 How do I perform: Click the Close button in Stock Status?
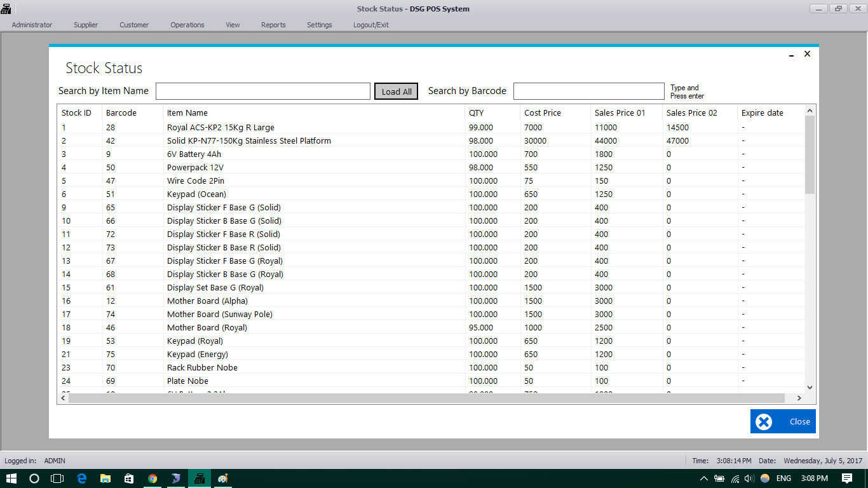point(783,421)
